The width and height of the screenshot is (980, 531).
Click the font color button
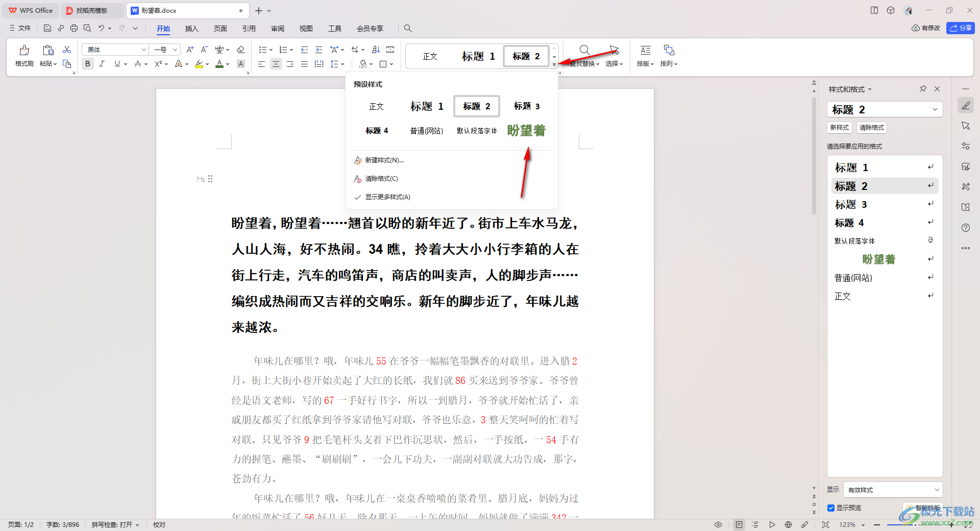pyautogui.click(x=219, y=64)
